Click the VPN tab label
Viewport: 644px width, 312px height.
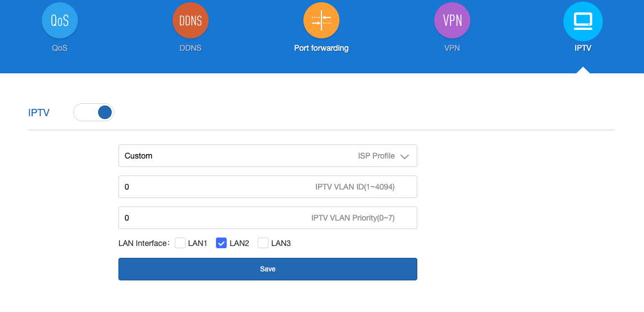(x=452, y=48)
